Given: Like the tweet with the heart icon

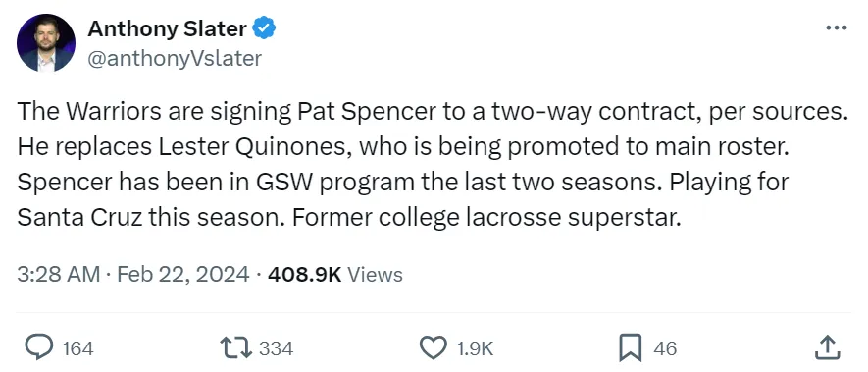Looking at the screenshot, I should pos(434,347).
